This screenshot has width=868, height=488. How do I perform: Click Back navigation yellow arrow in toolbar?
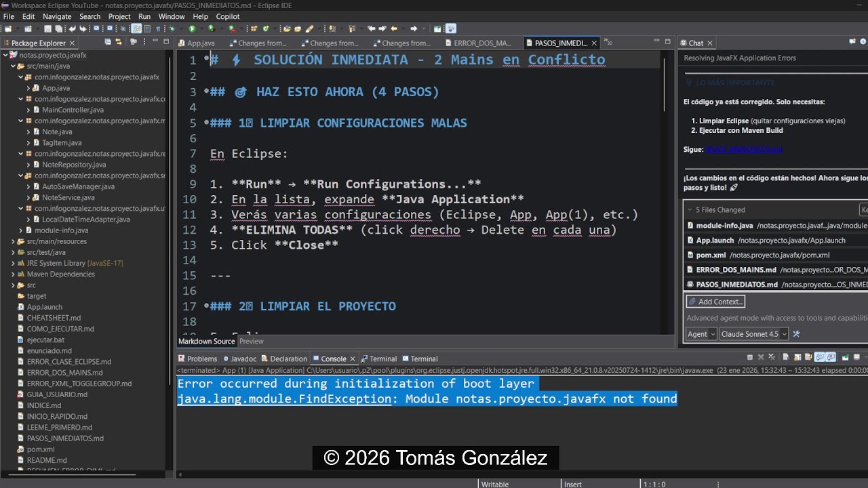[x=394, y=29]
